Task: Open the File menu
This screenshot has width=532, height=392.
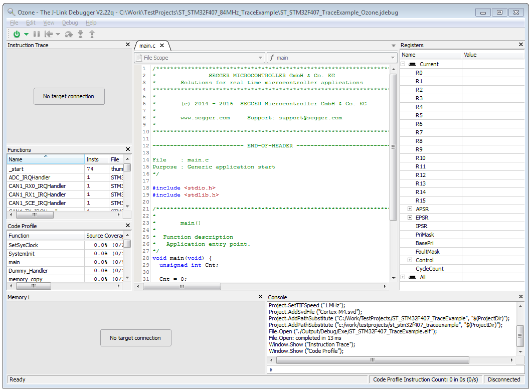Action: (x=14, y=23)
